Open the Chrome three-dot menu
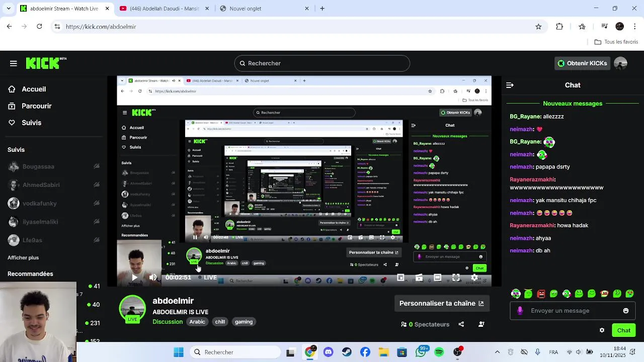The height and width of the screenshot is (362, 644). coord(635,27)
